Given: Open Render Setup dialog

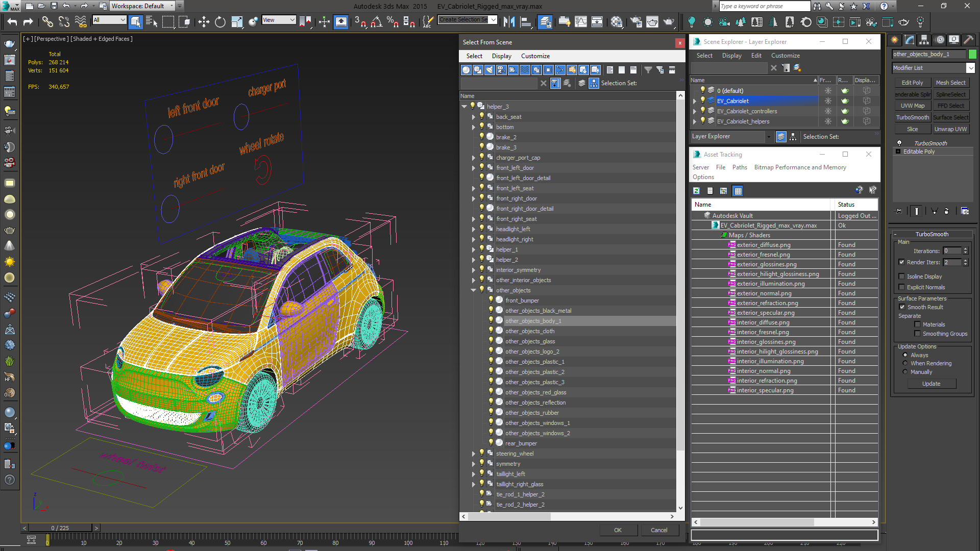Looking at the screenshot, I should click(636, 21).
